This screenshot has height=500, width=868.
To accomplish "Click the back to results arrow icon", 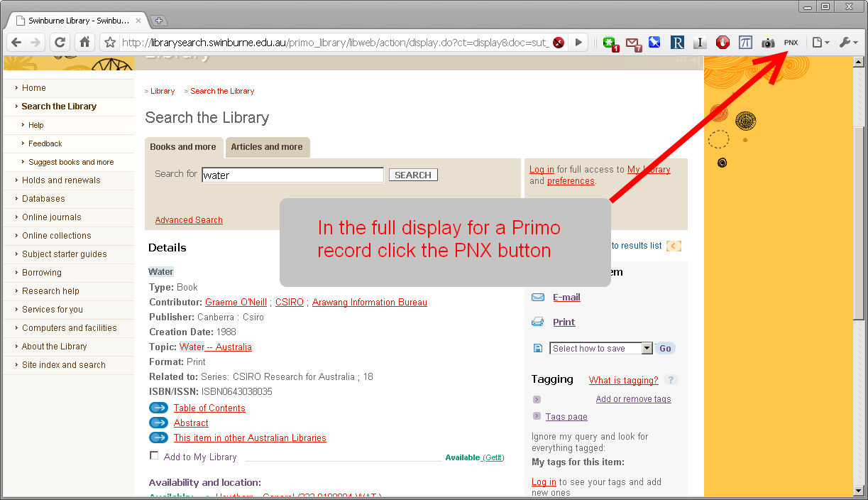I will click(674, 246).
